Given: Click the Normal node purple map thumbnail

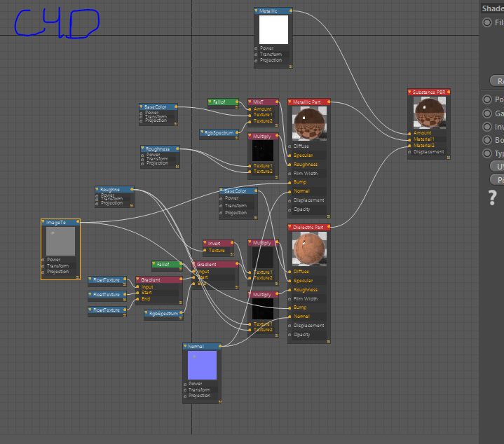Looking at the screenshot, I should coord(202,365).
